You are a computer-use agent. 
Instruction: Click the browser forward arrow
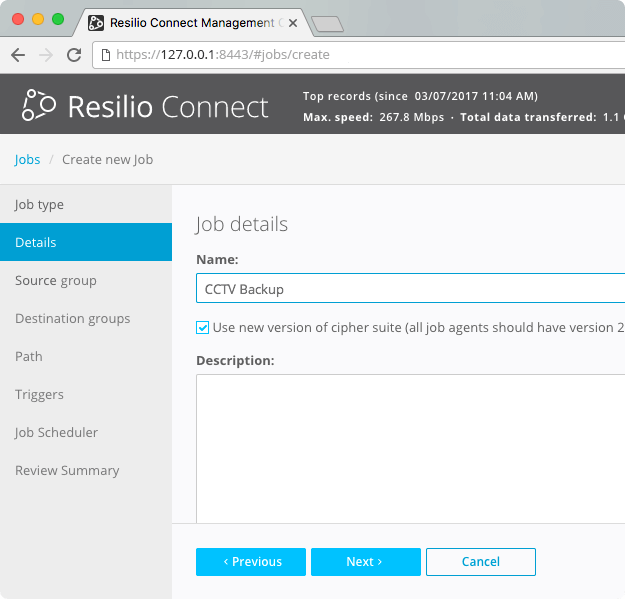tap(46, 55)
